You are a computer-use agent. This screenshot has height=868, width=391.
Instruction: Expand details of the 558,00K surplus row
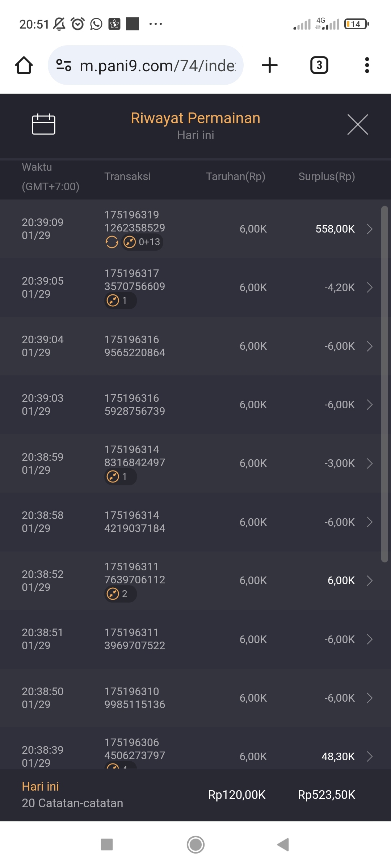pyautogui.click(x=370, y=229)
